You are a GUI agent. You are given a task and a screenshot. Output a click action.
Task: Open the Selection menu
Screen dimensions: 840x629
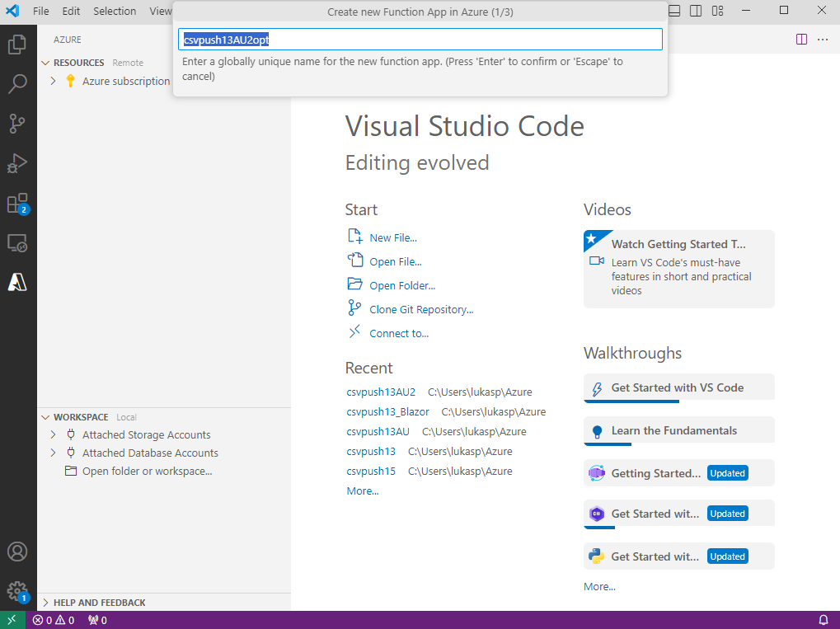115,11
